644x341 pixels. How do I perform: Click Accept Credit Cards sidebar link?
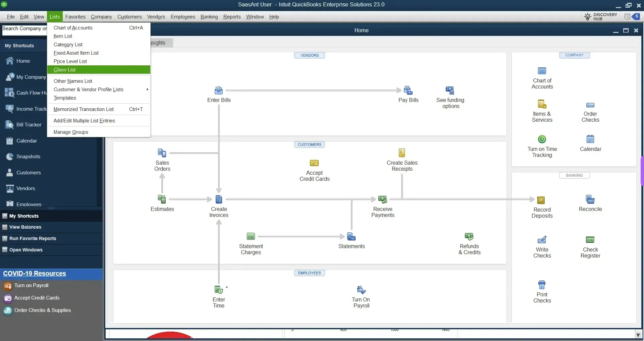(37, 298)
